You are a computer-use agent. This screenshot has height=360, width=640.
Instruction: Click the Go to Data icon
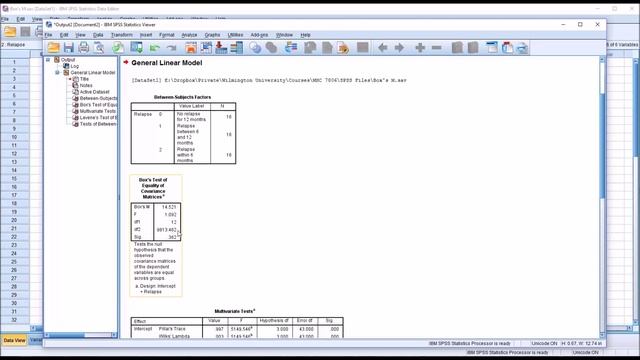click(191, 48)
